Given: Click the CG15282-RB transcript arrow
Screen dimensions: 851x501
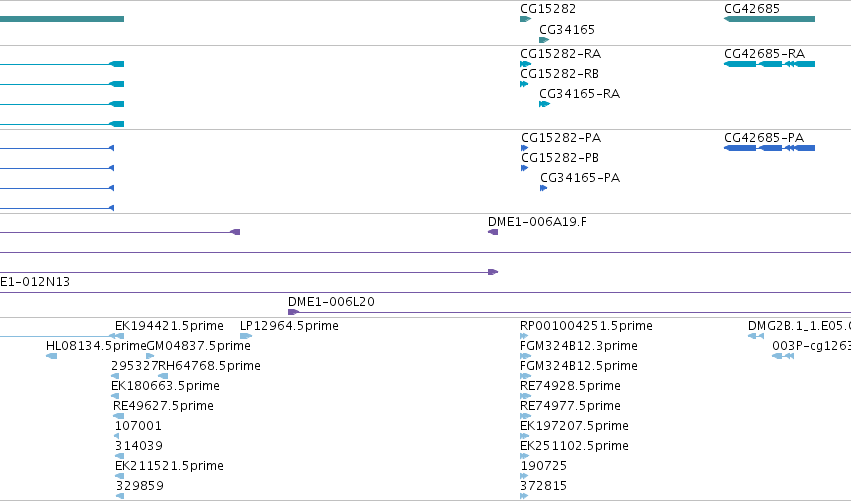Looking at the screenshot, I should coord(524,84).
